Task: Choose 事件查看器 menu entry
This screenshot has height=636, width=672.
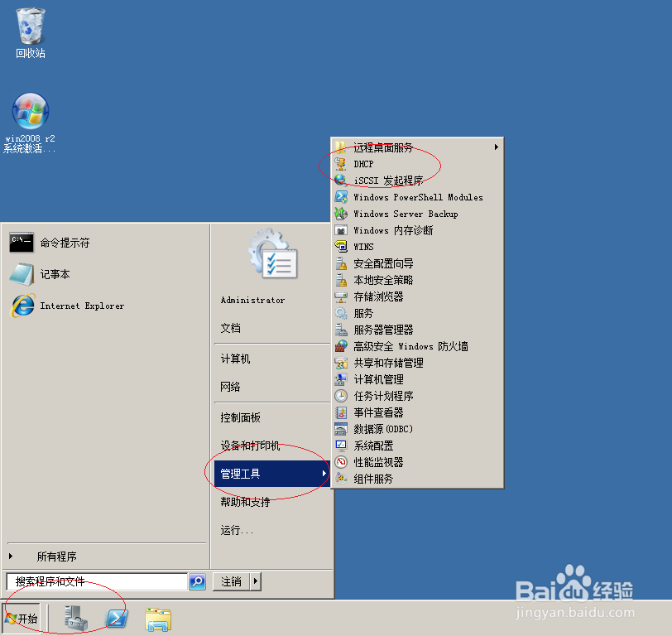Action: pyautogui.click(x=417, y=412)
